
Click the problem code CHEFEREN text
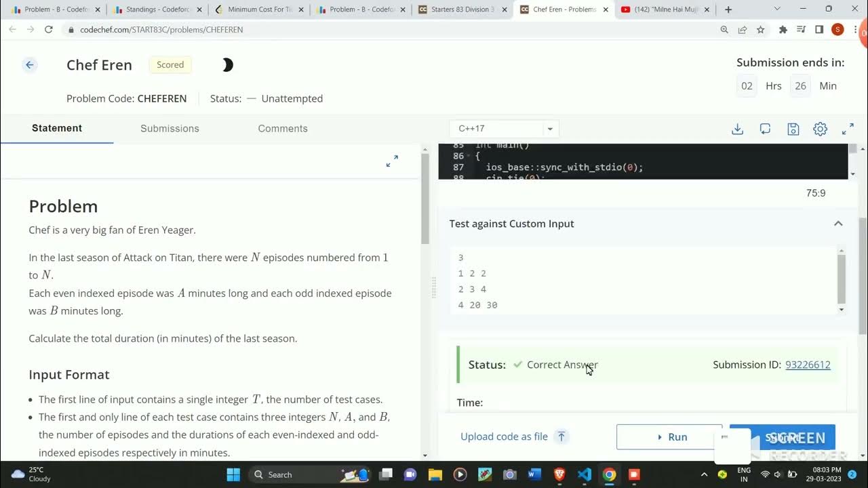(x=162, y=98)
